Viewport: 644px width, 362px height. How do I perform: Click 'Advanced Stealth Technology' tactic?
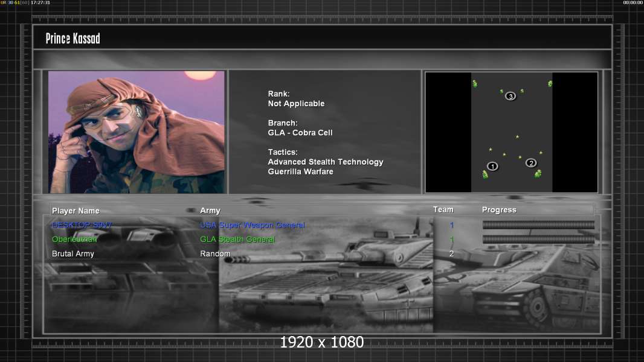pyautogui.click(x=325, y=162)
